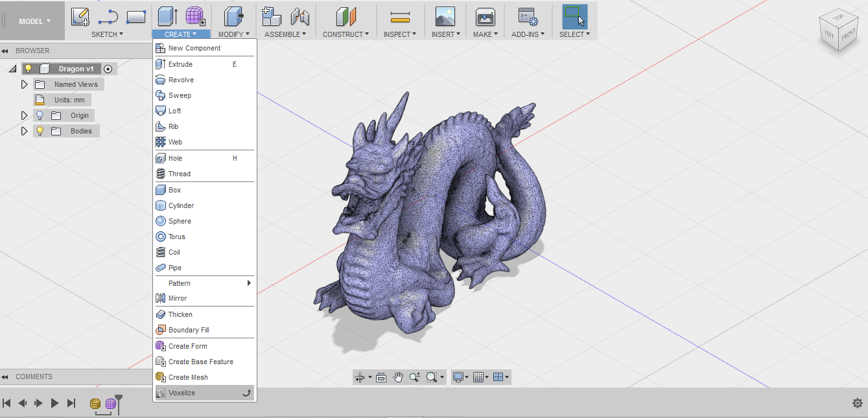Image resolution: width=868 pixels, height=418 pixels.
Task: Click the Scripts and Add-Ins icon
Action: (x=528, y=17)
